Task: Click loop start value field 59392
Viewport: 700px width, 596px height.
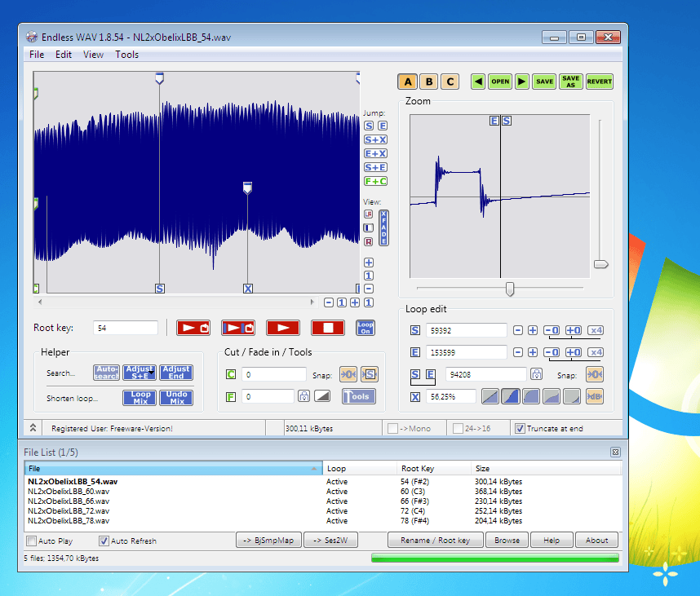Action: coord(467,330)
